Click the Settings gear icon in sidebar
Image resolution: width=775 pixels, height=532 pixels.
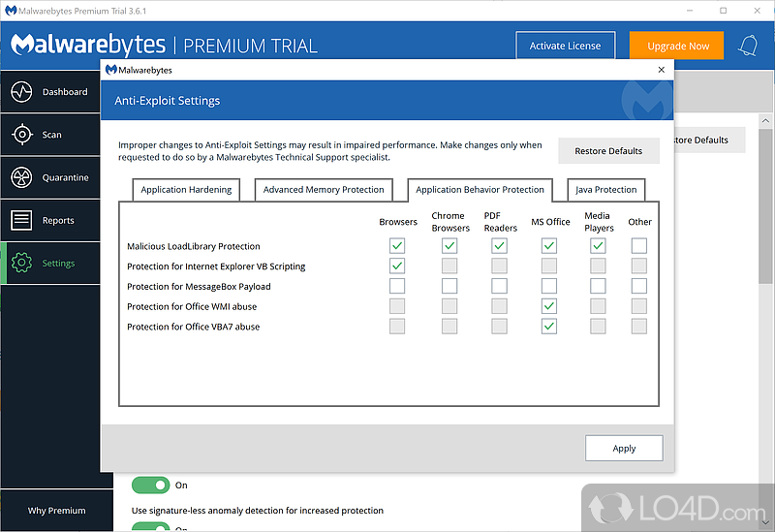22,264
